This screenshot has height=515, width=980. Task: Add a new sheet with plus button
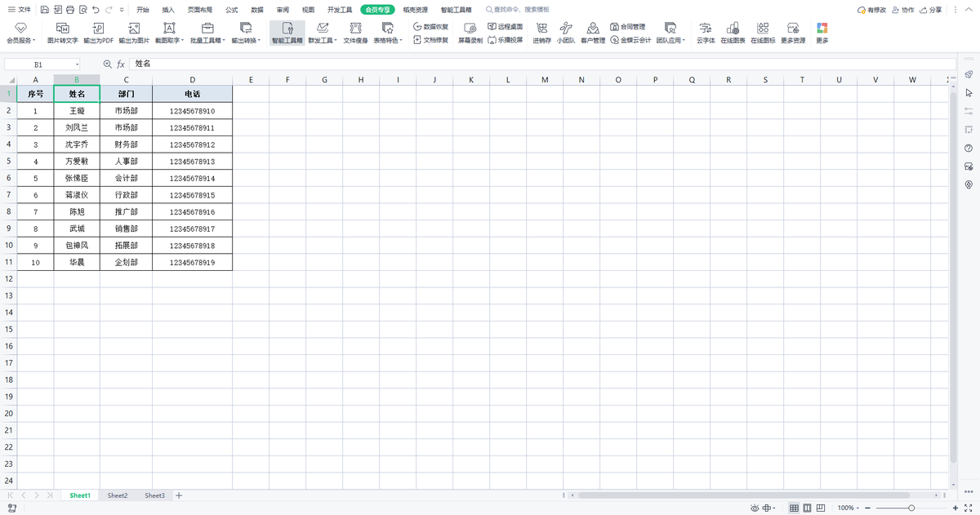(179, 495)
